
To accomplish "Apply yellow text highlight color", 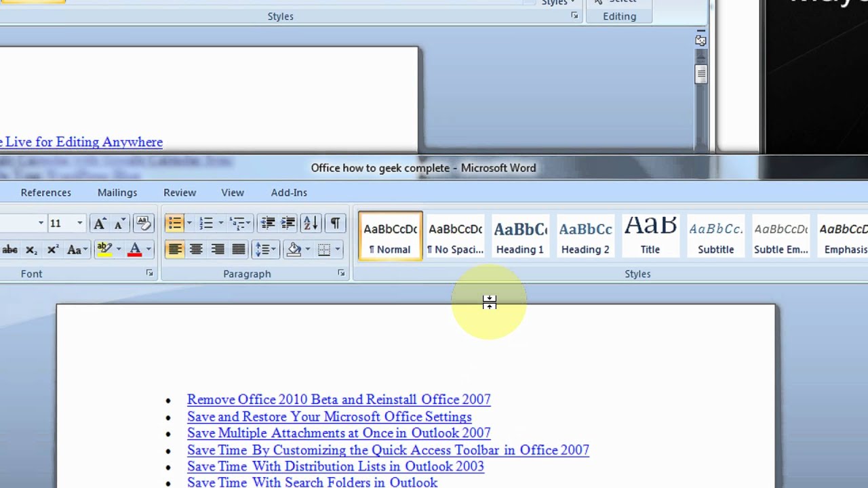I will tap(104, 249).
